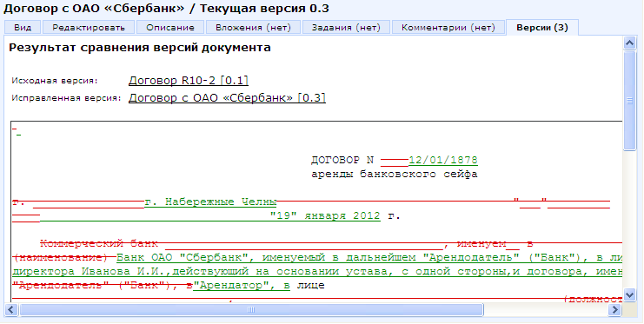Open the Описание tab

pos(170,28)
